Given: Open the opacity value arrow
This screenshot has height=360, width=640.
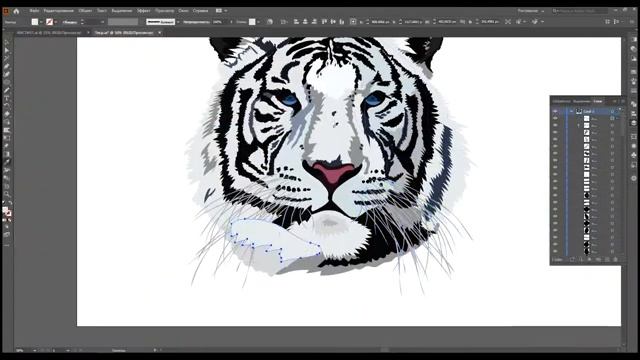Looking at the screenshot, I should point(231,22).
